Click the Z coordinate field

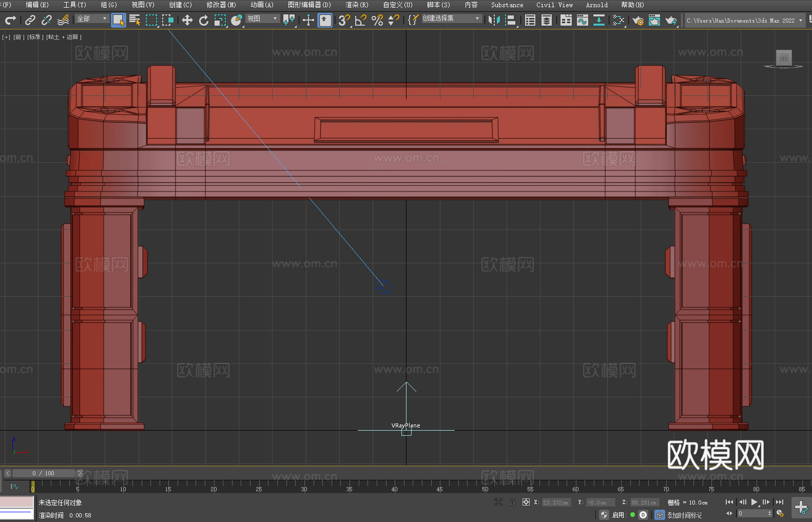[644, 502]
